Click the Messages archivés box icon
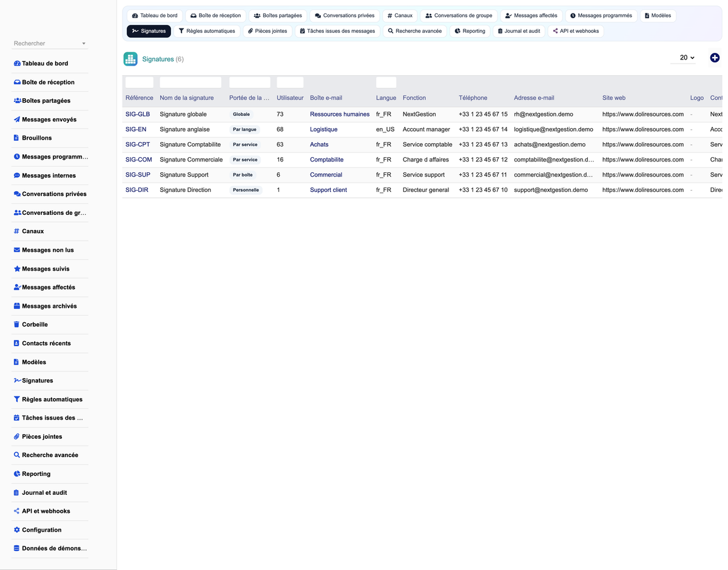This screenshot has width=728, height=570. [x=17, y=306]
